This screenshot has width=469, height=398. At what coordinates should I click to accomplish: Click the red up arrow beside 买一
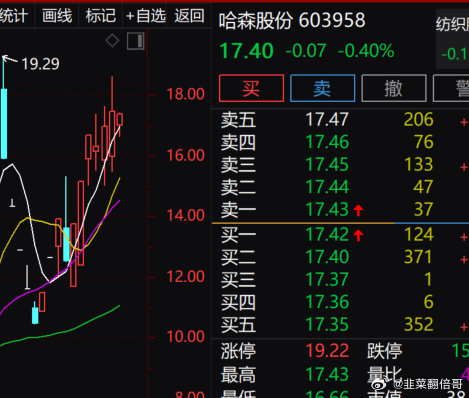(358, 235)
